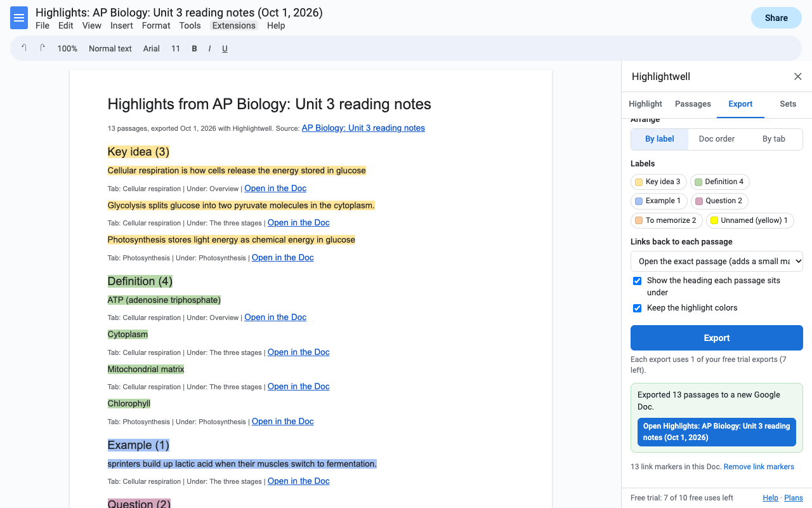This screenshot has width=812, height=508.
Task: Follow 'Open in the Doc' under Mitochondrial matrix
Action: (299, 386)
